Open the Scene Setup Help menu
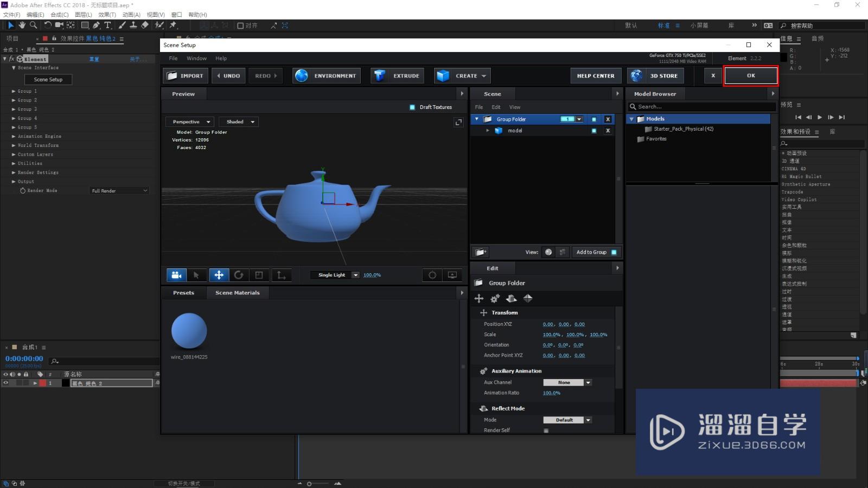 point(221,59)
